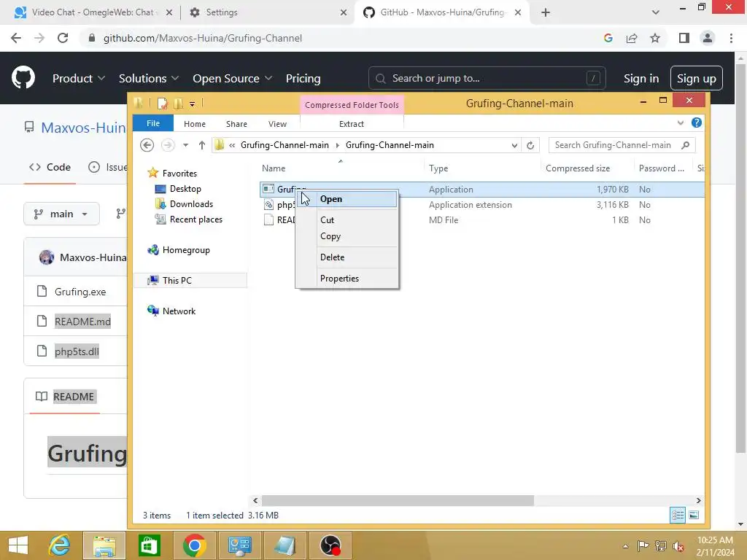This screenshot has width=747, height=560.
Task: Expand the Explorer ribbon chevron
Action: (x=681, y=122)
